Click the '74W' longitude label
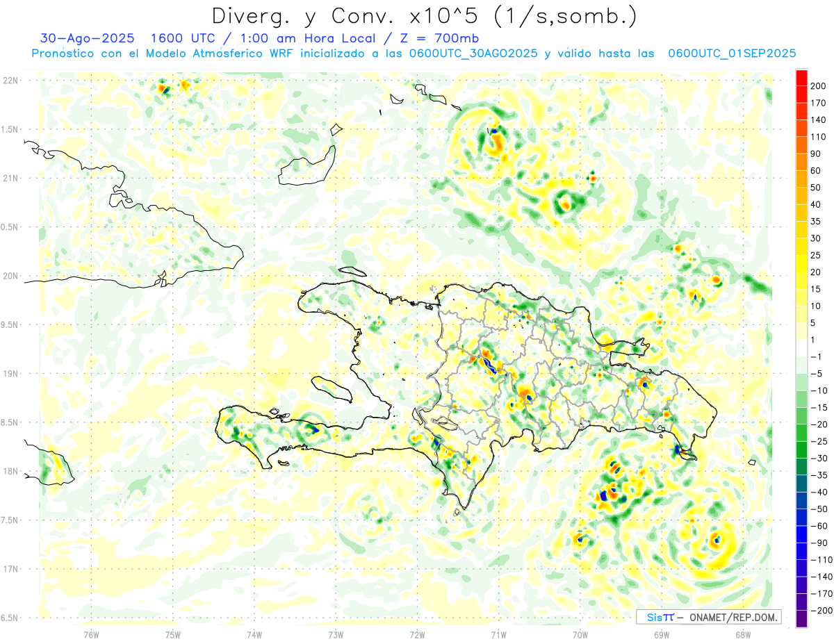 pos(254,634)
